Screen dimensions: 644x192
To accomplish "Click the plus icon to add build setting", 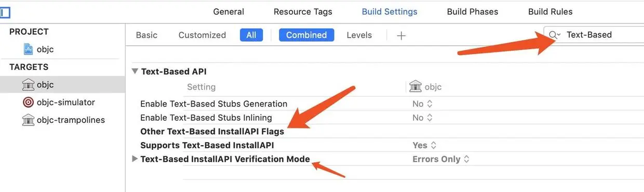I will click(x=401, y=35).
